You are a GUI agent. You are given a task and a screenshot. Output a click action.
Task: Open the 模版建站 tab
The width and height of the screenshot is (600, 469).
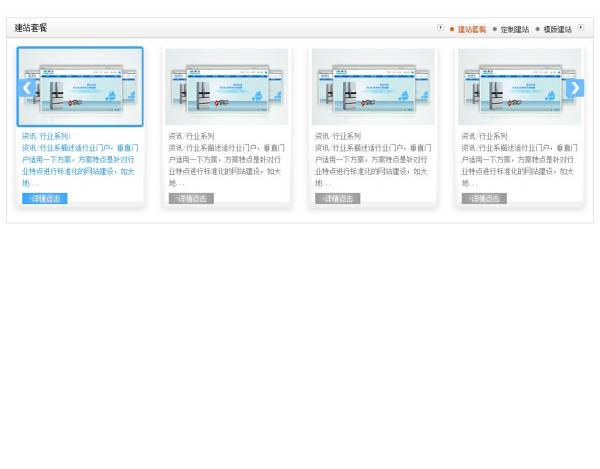pyautogui.click(x=558, y=29)
